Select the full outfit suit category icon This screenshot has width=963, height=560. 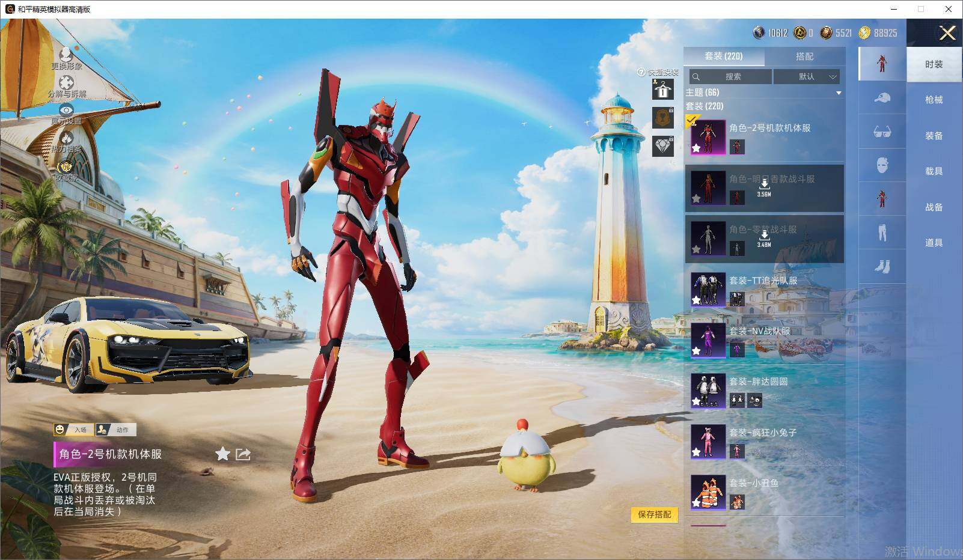pos(882,63)
